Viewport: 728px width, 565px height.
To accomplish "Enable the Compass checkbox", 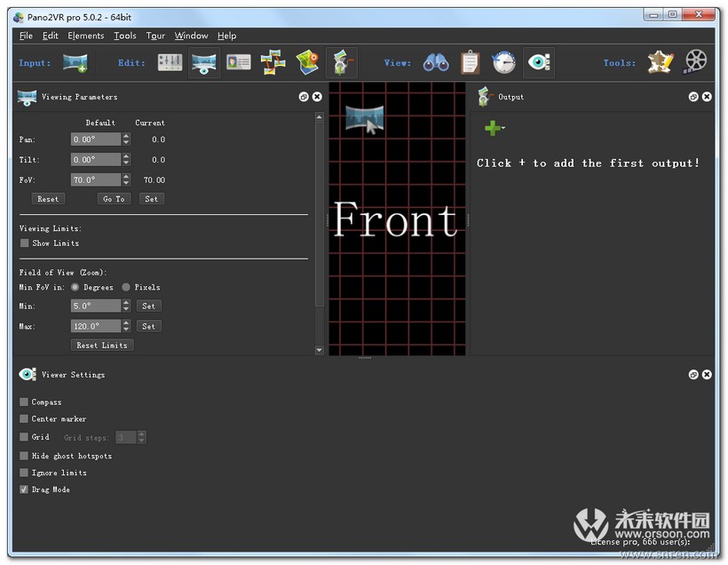I will 24,402.
